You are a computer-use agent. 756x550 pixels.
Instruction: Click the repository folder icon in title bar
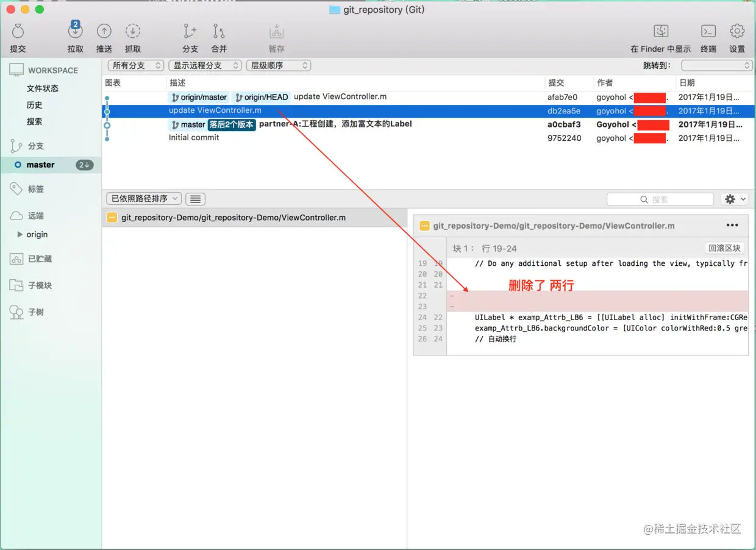(x=335, y=10)
